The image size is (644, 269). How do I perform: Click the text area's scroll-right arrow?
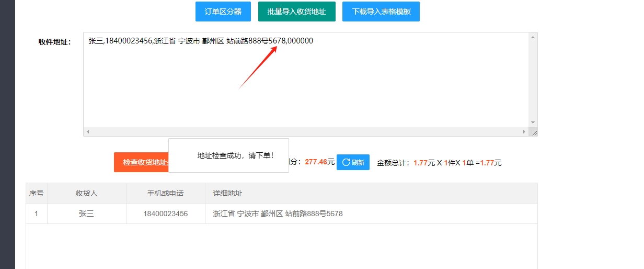point(525,132)
